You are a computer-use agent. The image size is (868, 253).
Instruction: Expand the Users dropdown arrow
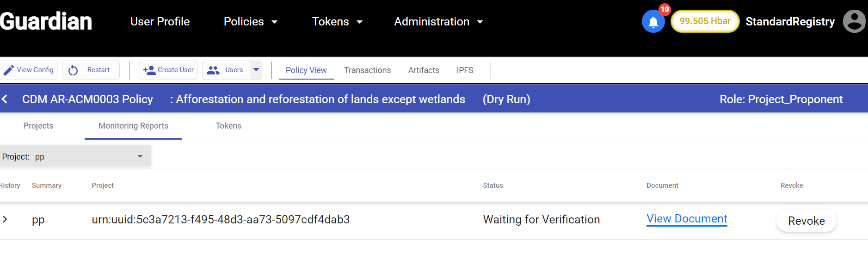tap(256, 70)
